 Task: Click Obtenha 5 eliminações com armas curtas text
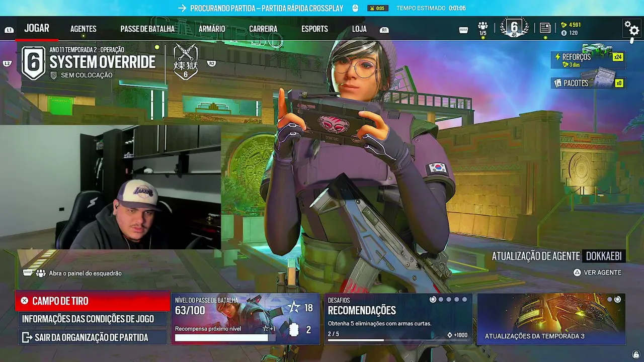(x=379, y=323)
